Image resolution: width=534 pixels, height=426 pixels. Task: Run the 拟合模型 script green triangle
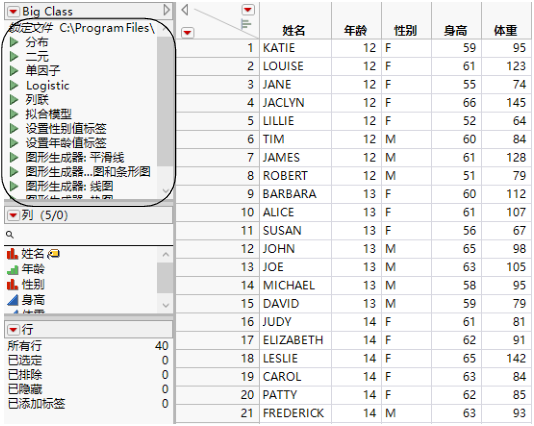tap(14, 114)
